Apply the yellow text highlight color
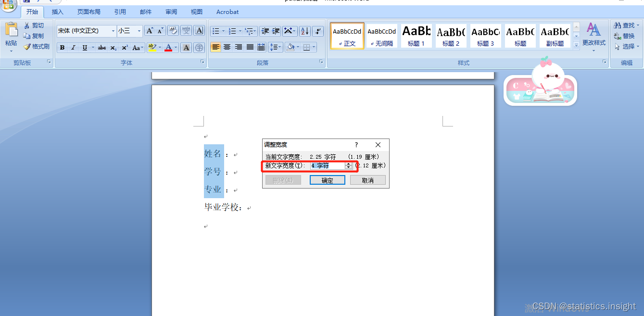The width and height of the screenshot is (644, 316). [152, 47]
